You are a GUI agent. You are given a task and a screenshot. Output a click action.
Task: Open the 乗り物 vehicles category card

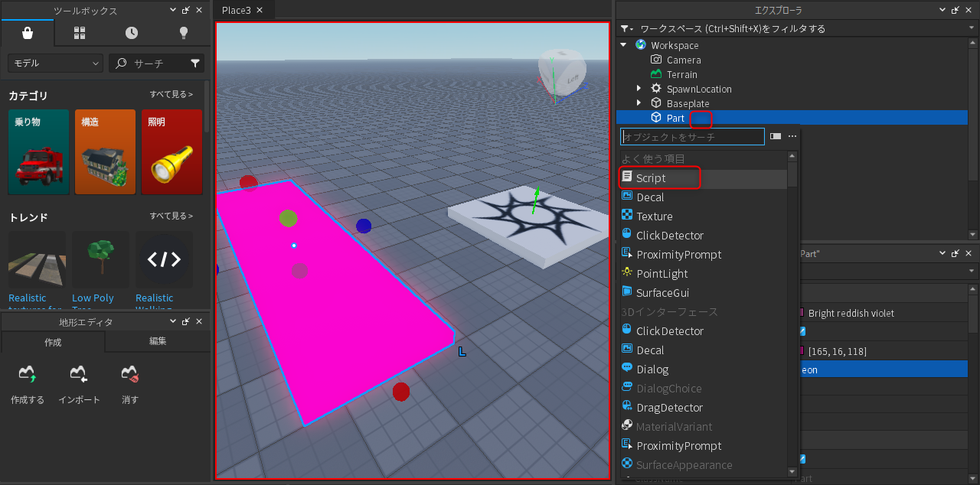pyautogui.click(x=38, y=151)
